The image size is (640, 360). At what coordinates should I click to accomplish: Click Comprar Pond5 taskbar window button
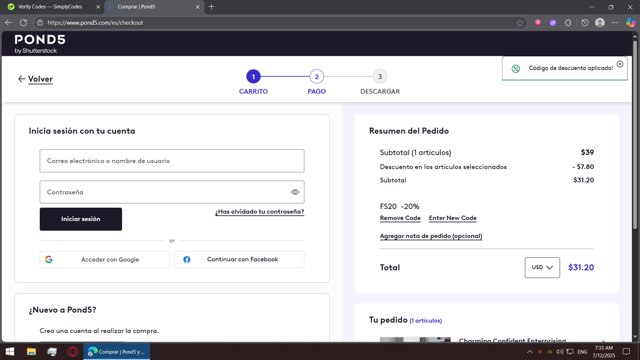click(117, 351)
